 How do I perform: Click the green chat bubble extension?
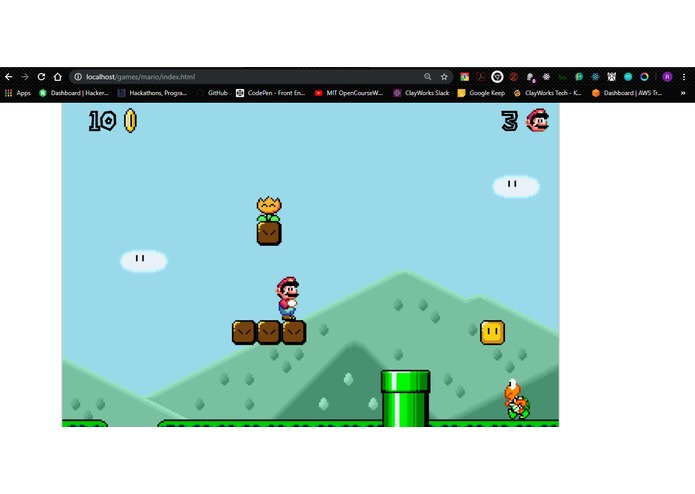coord(579,77)
